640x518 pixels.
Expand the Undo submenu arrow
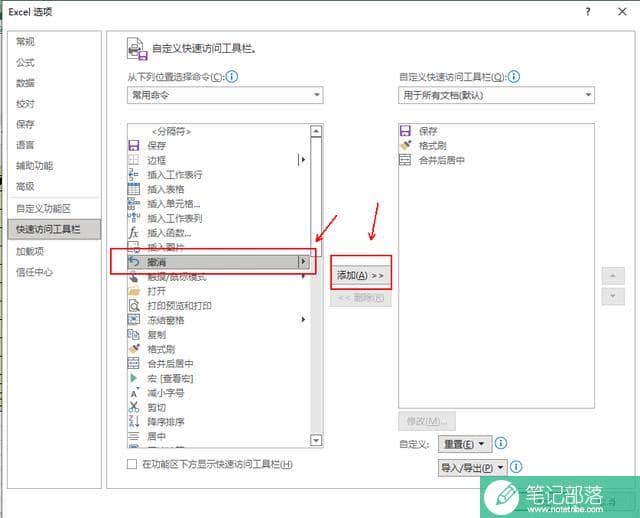(303, 261)
